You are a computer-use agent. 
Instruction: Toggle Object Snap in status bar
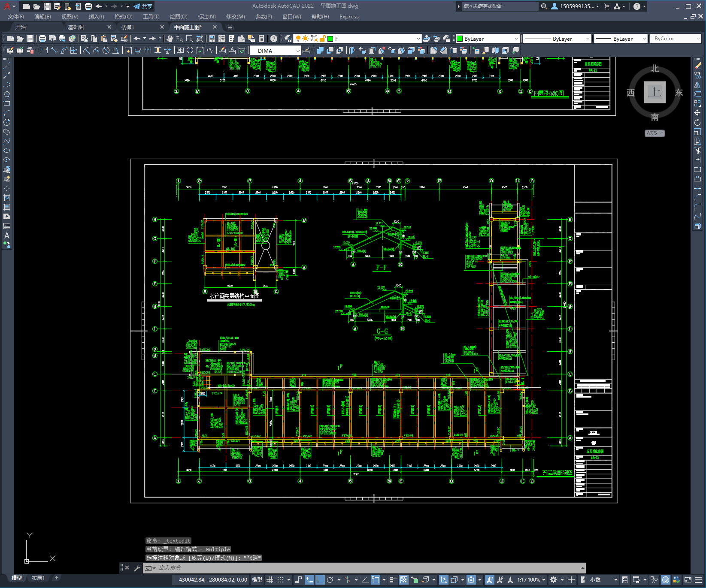pos(376,580)
